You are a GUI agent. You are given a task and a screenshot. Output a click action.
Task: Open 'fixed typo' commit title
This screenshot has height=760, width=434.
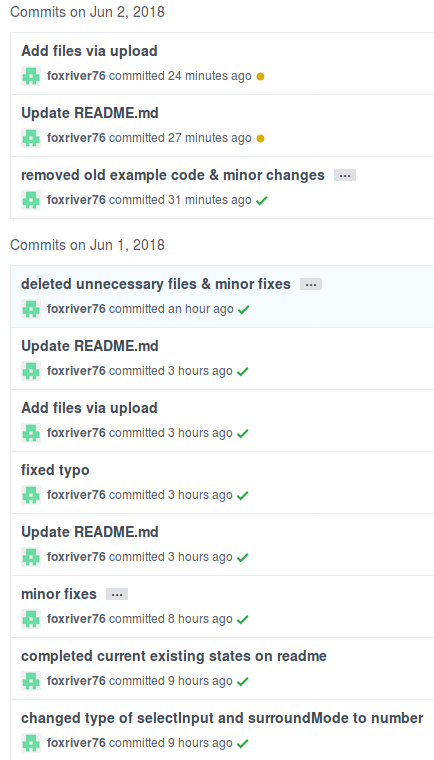[55, 470]
